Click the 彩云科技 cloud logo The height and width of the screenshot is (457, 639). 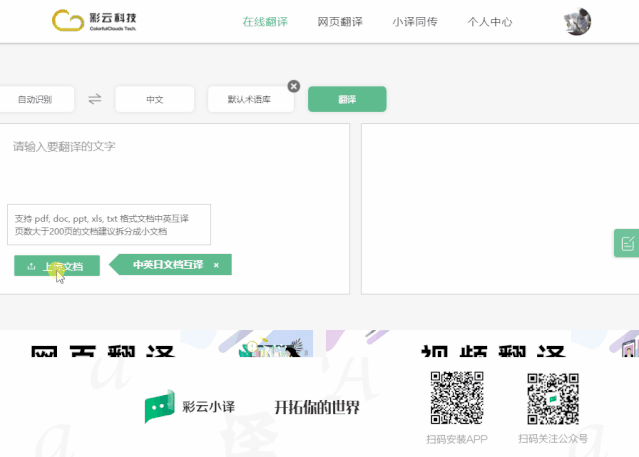pos(66,20)
